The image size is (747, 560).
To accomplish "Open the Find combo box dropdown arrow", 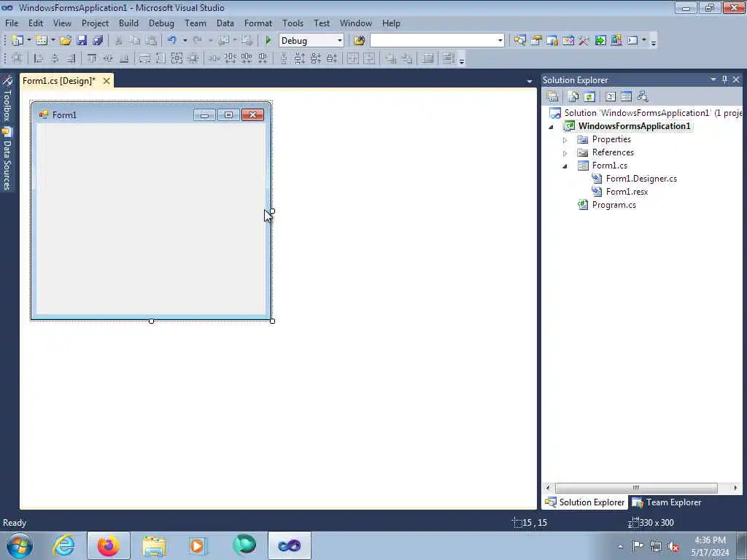I will click(x=500, y=41).
